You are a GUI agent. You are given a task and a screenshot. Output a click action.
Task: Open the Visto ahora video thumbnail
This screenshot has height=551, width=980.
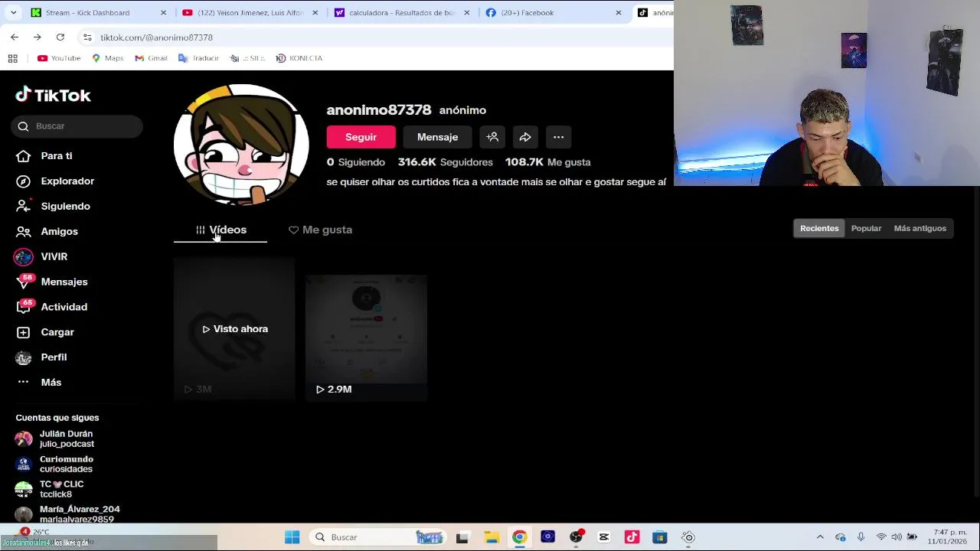(x=234, y=329)
